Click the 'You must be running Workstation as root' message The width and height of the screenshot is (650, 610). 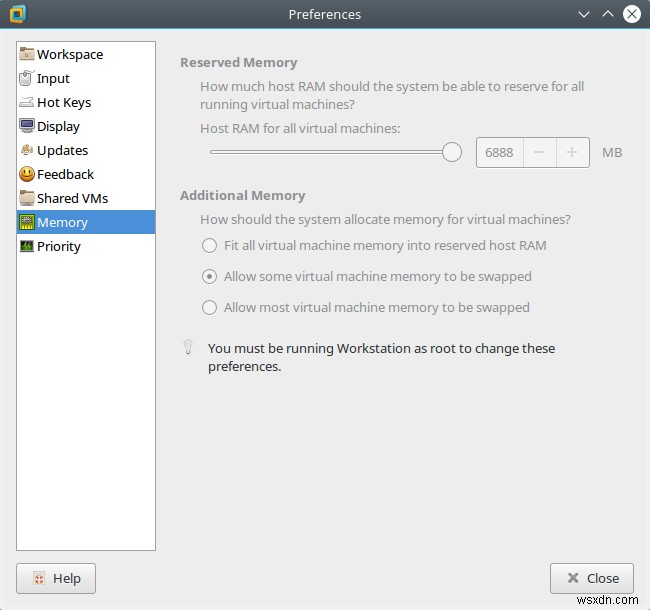point(381,357)
